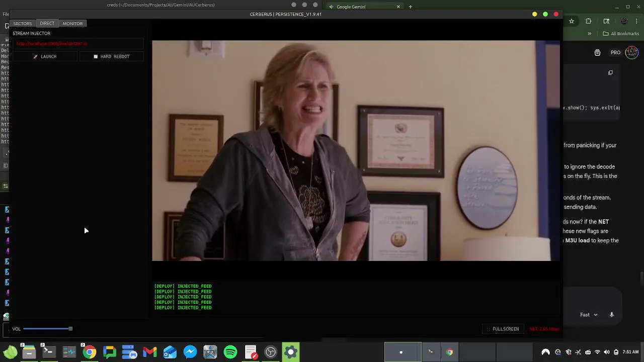Open the text editor taskbar icon
Screen dimensions: 644x362
(251, 352)
